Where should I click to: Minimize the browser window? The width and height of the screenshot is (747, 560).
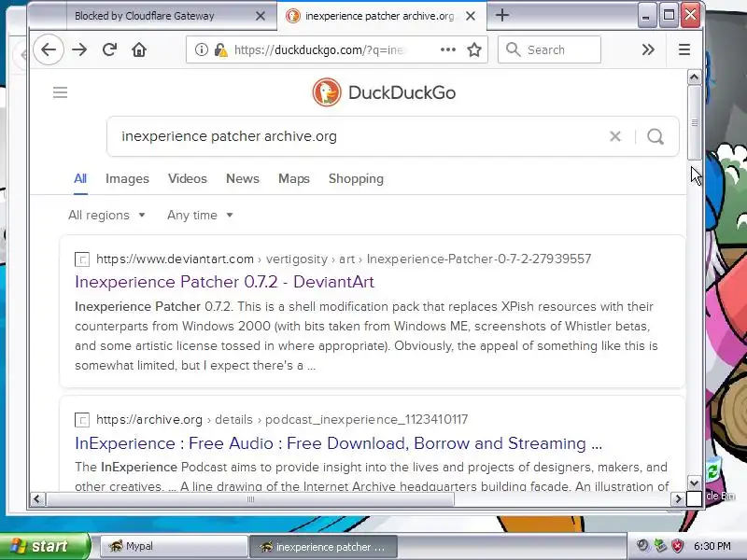tap(645, 16)
